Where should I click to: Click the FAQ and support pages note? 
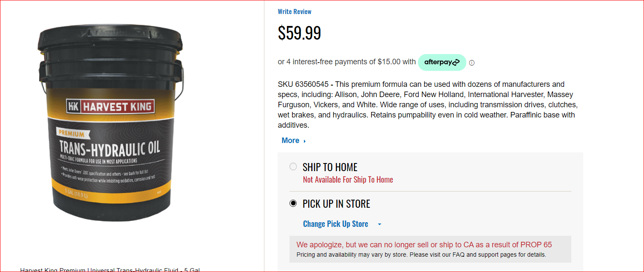click(x=421, y=255)
